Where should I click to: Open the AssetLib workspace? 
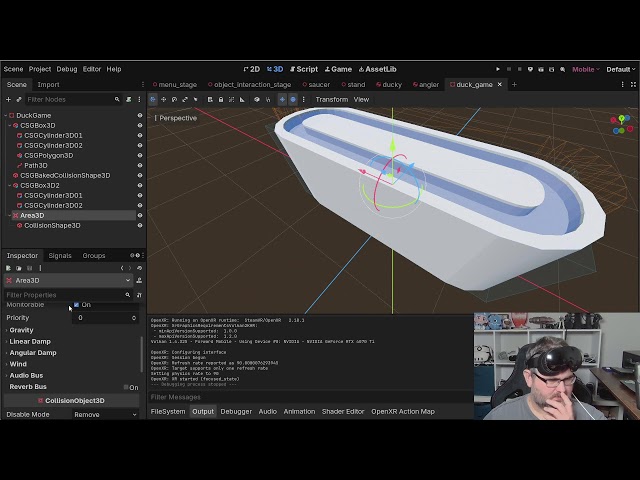378,69
